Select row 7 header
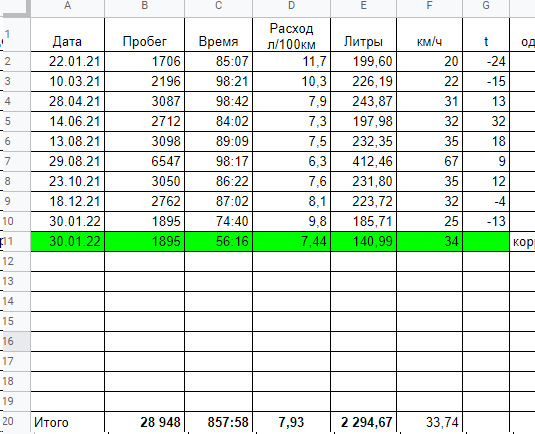Screen dimensions: 535x434 (15, 161)
